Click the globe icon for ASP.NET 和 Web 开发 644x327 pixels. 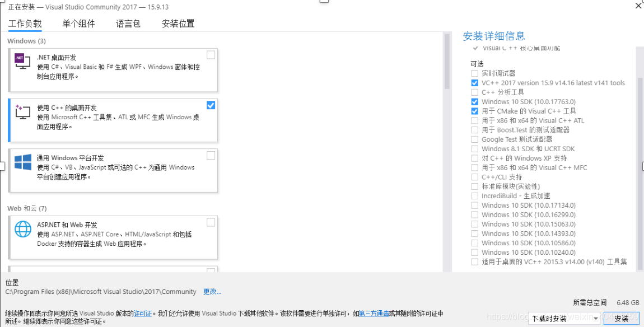coord(23,229)
